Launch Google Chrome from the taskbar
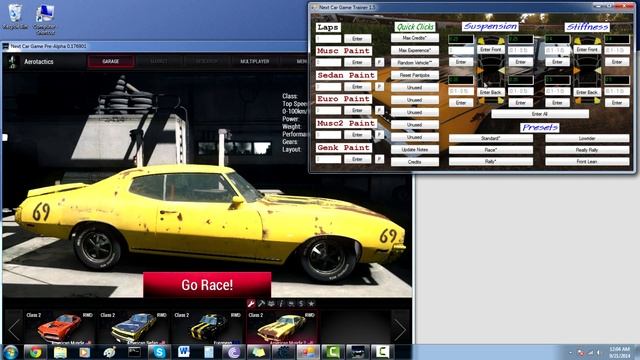 coord(36,352)
